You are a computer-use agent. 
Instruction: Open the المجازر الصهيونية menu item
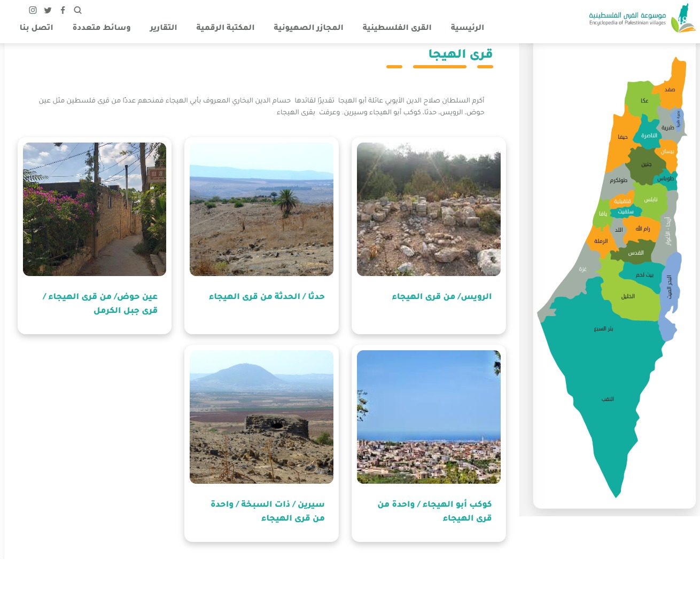tap(308, 27)
